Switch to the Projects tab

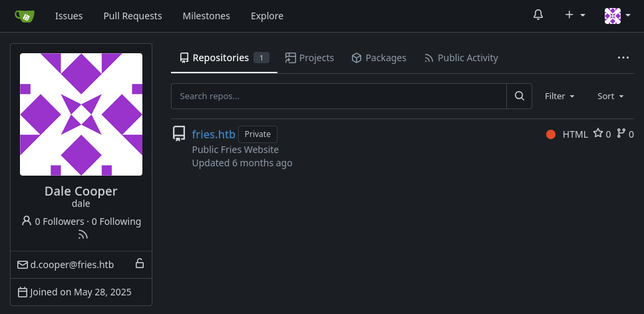(309, 58)
